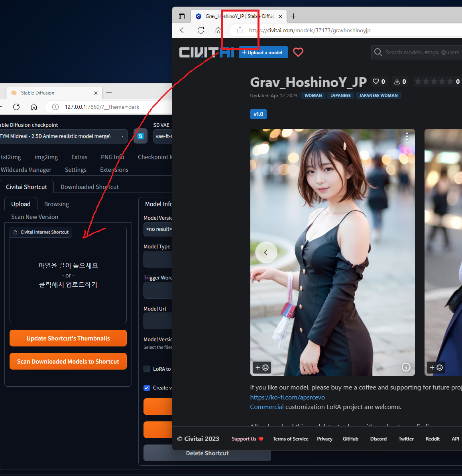
Task: Open the Discord footer link
Action: point(378,439)
